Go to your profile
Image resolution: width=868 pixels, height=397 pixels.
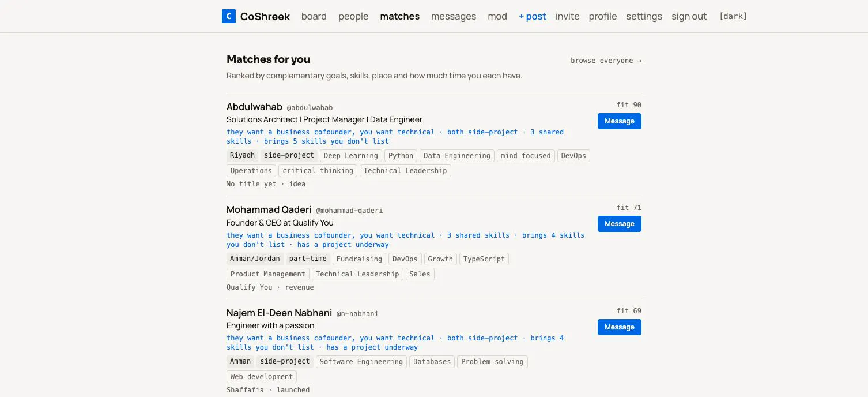pyautogui.click(x=603, y=16)
